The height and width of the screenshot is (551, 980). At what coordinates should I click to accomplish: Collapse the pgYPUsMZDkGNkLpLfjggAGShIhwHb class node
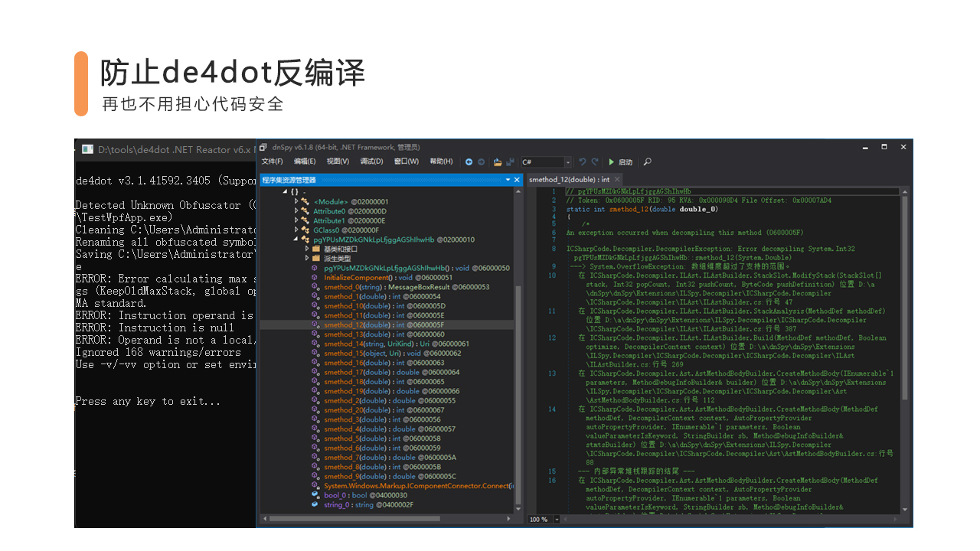(296, 240)
